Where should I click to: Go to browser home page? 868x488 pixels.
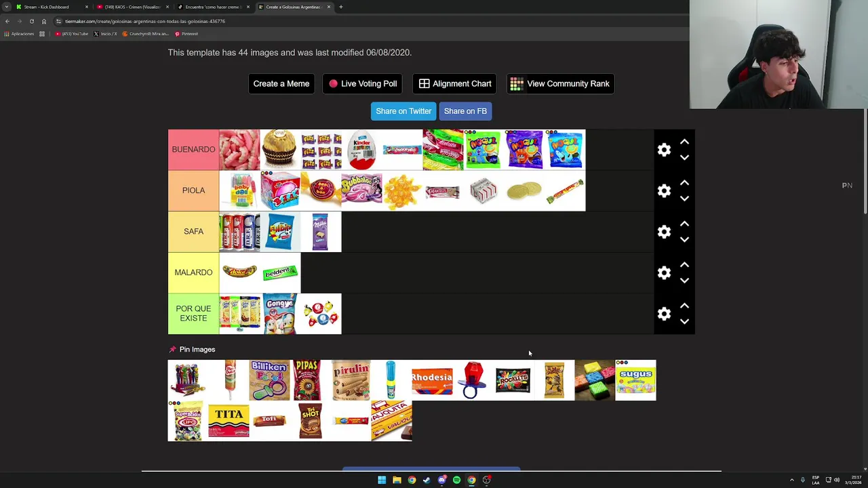(44, 21)
